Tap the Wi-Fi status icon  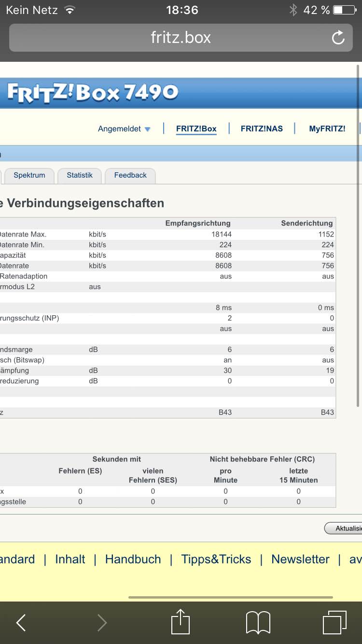70,10
